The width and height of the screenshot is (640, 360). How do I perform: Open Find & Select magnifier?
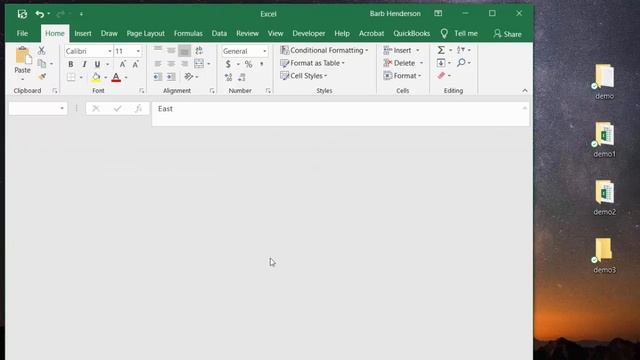[x=461, y=62]
